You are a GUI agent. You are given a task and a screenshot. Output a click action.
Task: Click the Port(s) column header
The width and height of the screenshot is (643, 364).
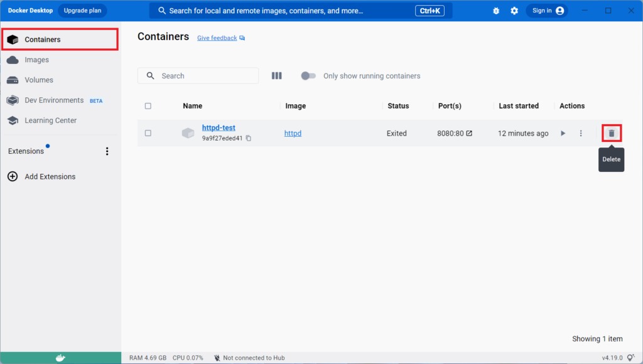coord(450,106)
